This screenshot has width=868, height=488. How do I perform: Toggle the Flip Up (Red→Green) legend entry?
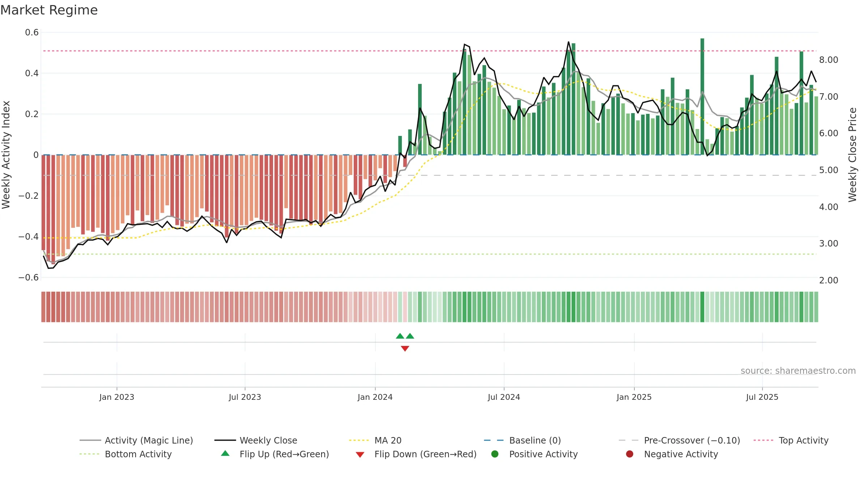pyautogui.click(x=275, y=454)
